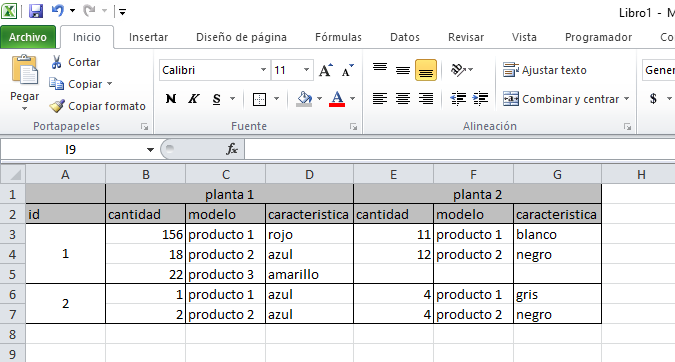The width and height of the screenshot is (675, 362).
Task: Open the Alineación dialog launcher
Action: (628, 127)
